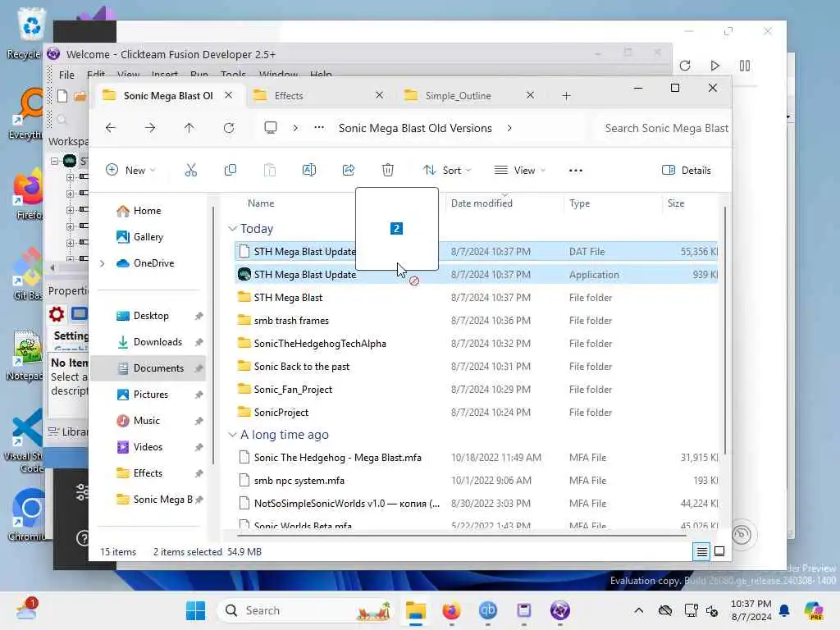Open the New dropdown menu
This screenshot has width=840, height=630.
point(130,171)
